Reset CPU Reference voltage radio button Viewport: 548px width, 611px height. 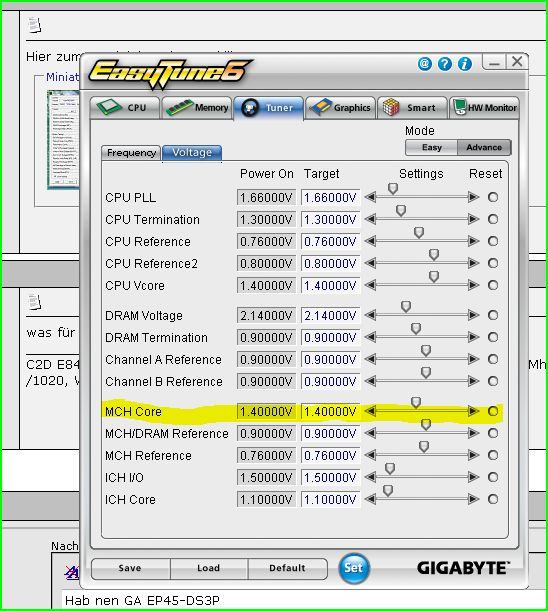pos(493,241)
